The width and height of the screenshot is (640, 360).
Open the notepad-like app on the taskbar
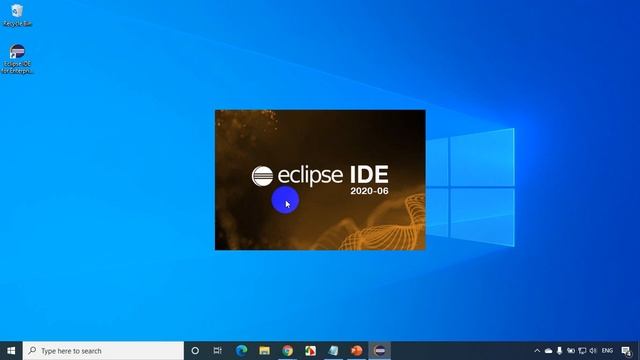(x=333, y=351)
